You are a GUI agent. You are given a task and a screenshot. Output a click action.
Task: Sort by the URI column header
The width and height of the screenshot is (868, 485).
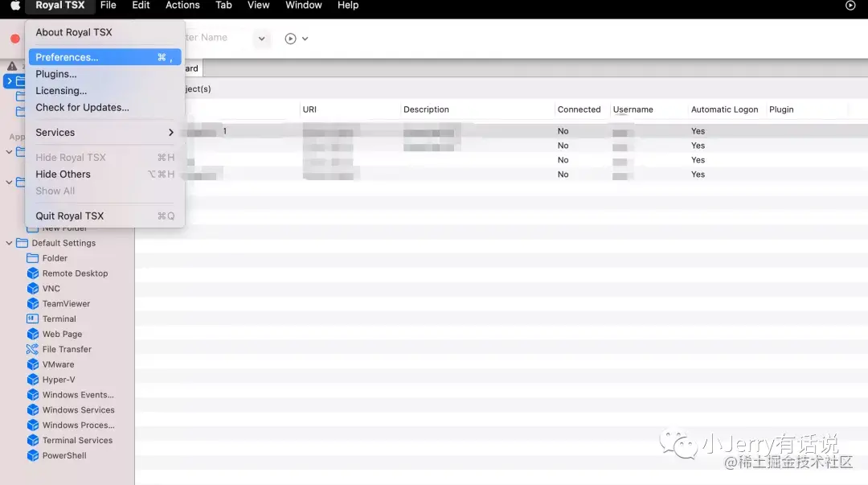[x=350, y=109]
